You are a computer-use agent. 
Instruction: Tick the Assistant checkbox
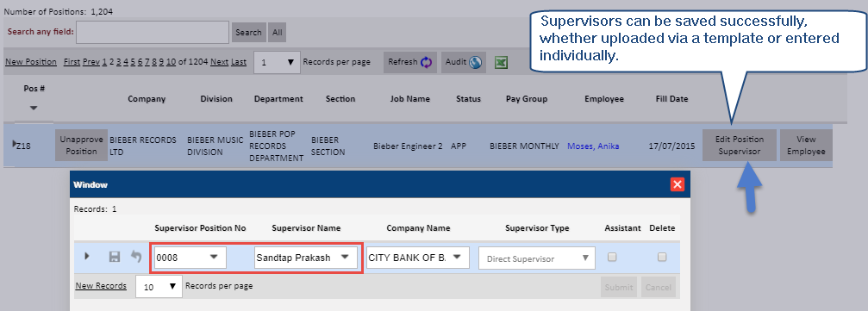[612, 257]
